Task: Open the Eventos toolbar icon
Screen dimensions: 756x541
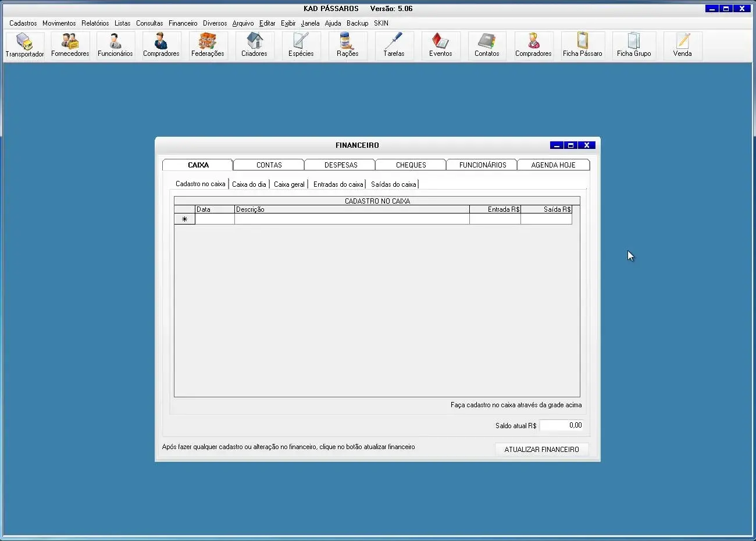Action: pos(440,45)
